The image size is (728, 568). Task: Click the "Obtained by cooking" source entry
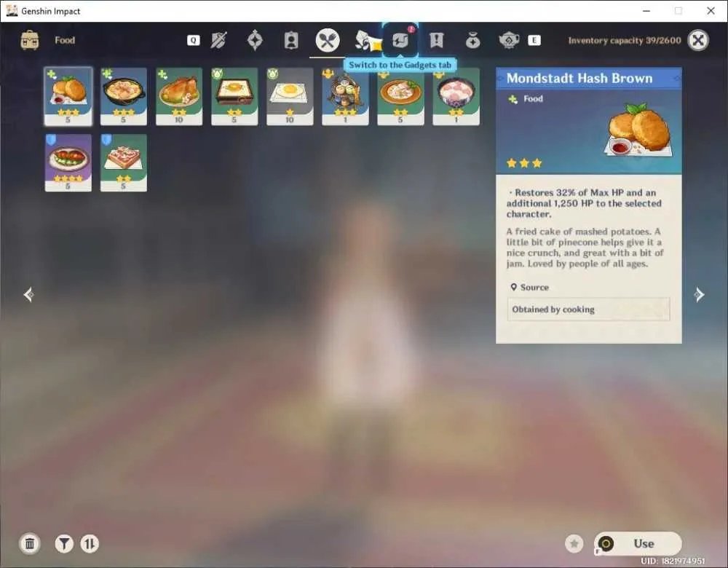588,309
